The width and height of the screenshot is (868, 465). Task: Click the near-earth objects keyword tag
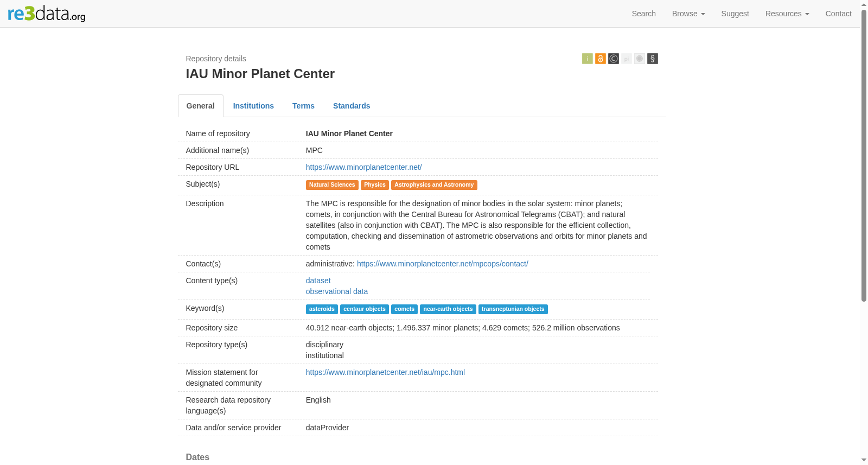pyautogui.click(x=448, y=309)
